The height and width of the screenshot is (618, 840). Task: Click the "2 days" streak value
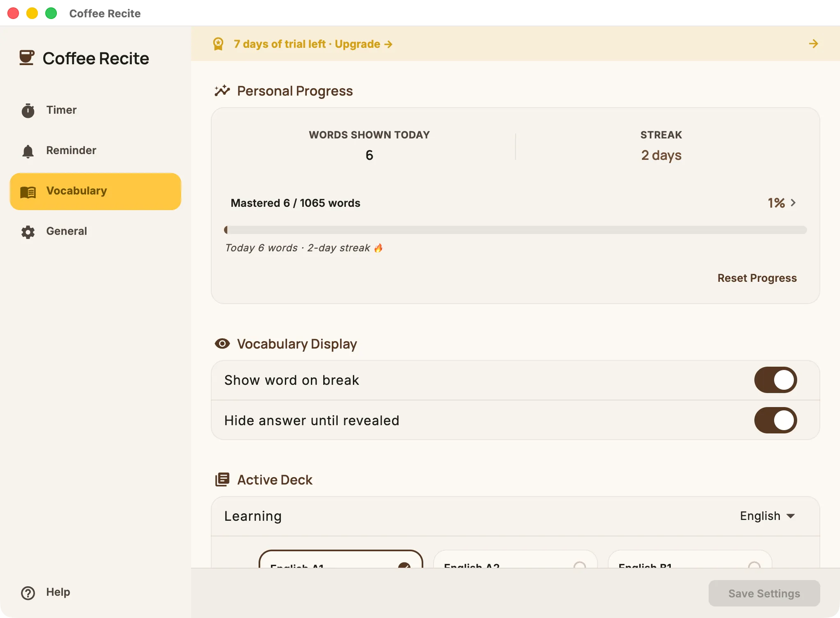coord(661,155)
